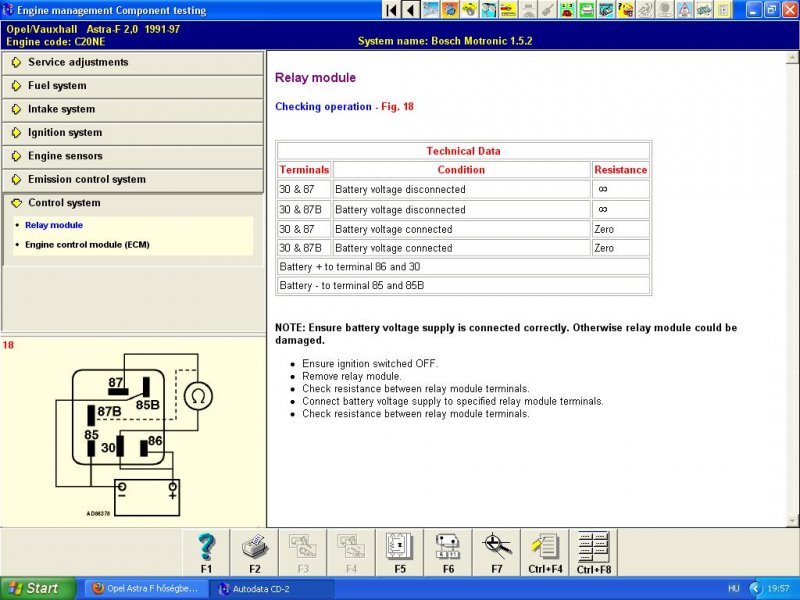This screenshot has height=600, width=800.
Task: Click the Condition column header
Action: tap(461, 170)
